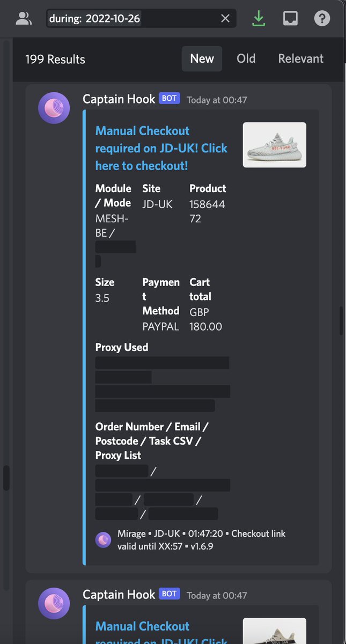The width and height of the screenshot is (346, 644).
Task: Click the 199 Results count text
Action: (x=55, y=59)
